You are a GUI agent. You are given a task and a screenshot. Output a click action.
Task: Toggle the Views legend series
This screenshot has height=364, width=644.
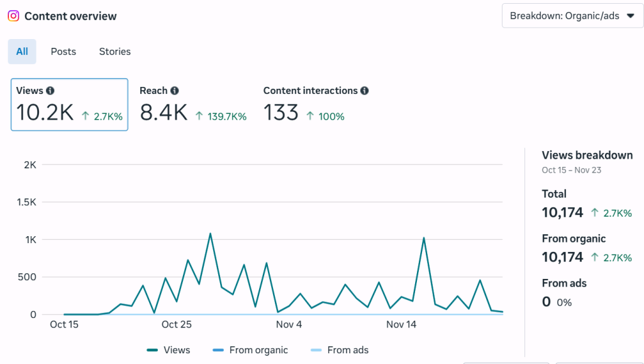(168, 350)
